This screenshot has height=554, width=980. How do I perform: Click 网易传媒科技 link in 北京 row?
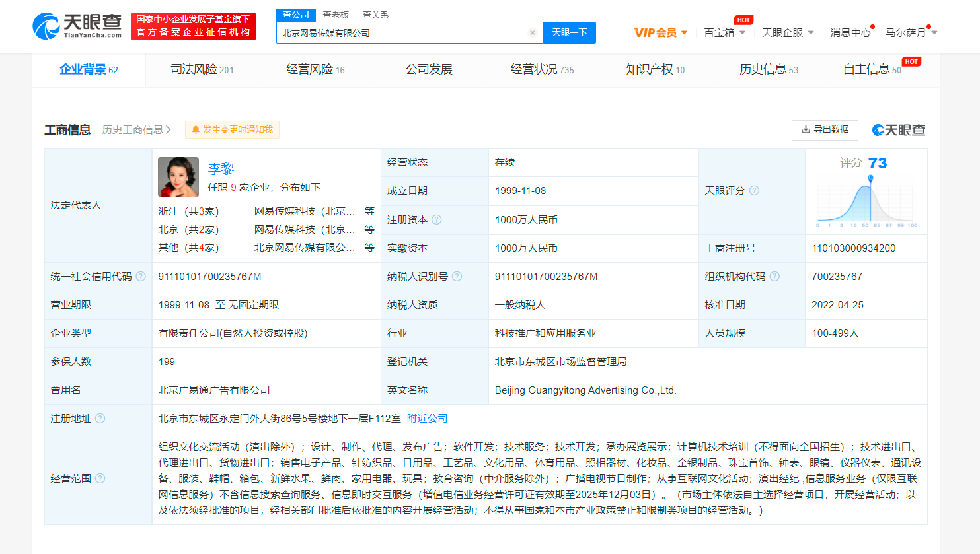pyautogui.click(x=305, y=230)
